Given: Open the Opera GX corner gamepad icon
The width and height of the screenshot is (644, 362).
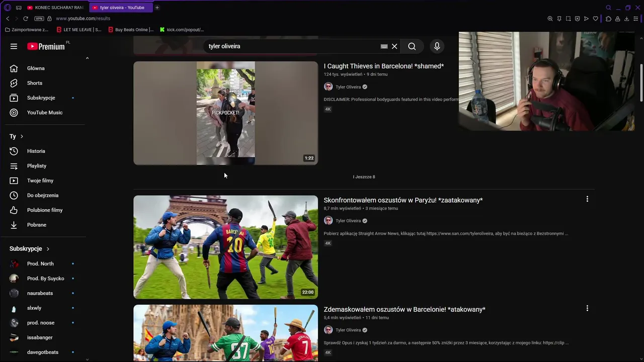Looking at the screenshot, I should point(19,8).
